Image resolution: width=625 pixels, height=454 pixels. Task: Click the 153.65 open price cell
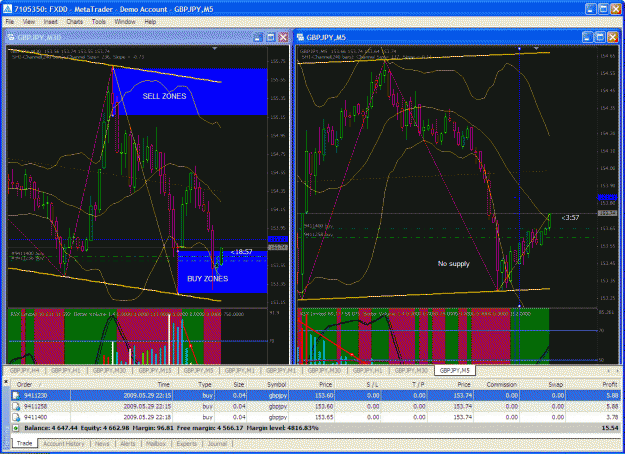[x=324, y=417]
